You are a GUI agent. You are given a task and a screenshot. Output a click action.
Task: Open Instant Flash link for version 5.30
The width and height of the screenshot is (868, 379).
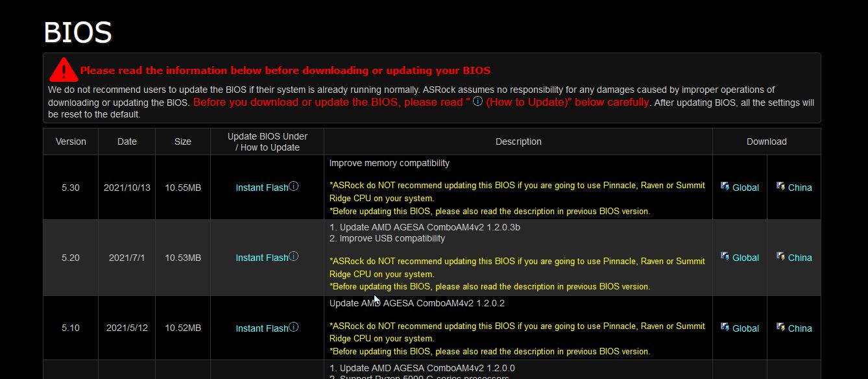262,188
